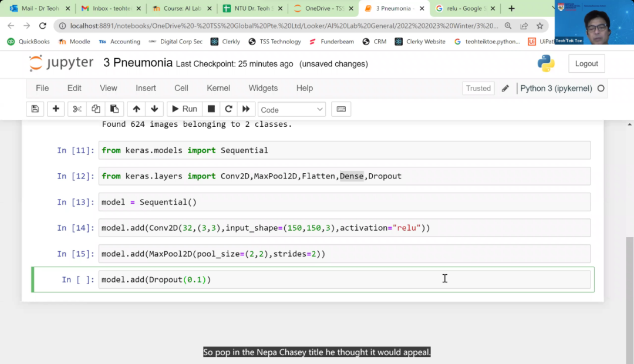Switch to the Course: AI Lab tab
This screenshot has height=364, width=634.
(181, 8)
